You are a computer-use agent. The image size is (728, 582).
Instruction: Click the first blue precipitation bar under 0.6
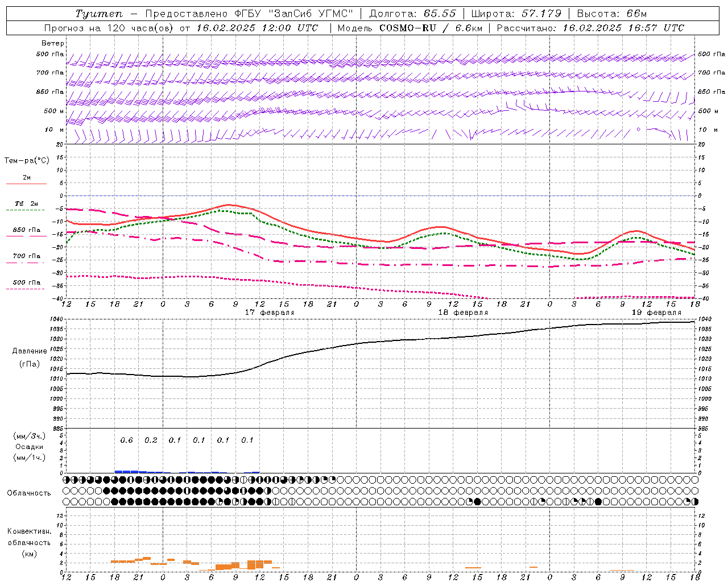pos(126,471)
